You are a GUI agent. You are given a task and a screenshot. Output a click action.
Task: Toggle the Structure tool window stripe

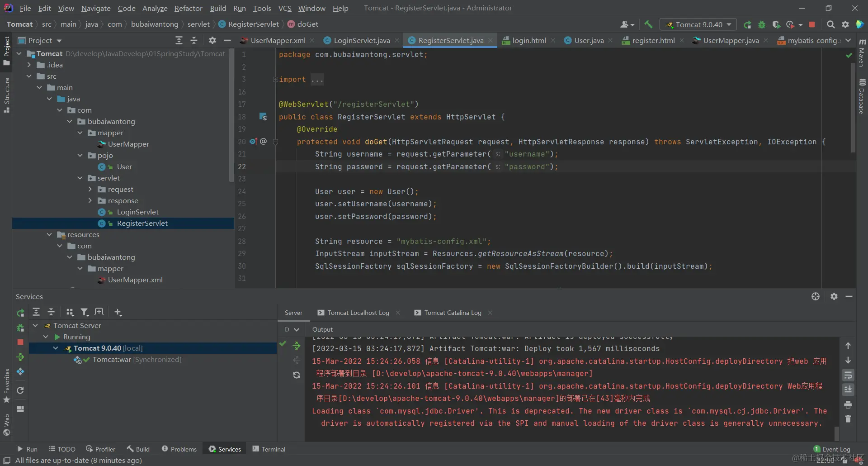[6, 95]
